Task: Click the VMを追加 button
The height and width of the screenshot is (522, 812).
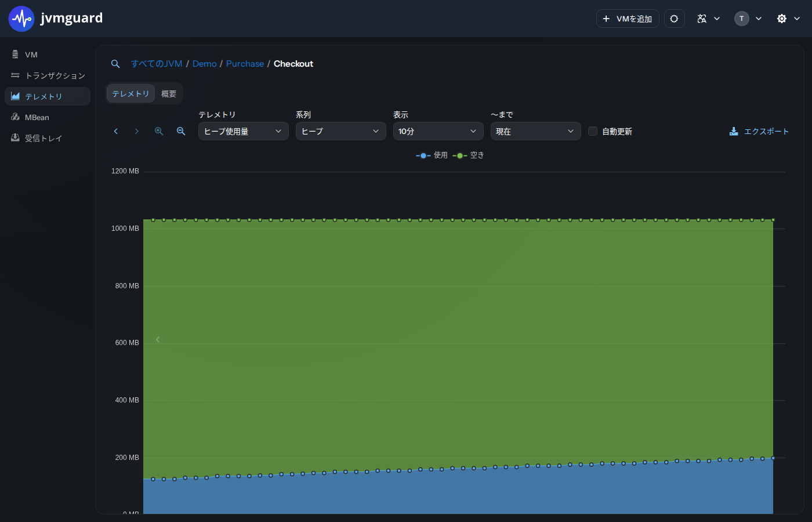Action: tap(628, 19)
